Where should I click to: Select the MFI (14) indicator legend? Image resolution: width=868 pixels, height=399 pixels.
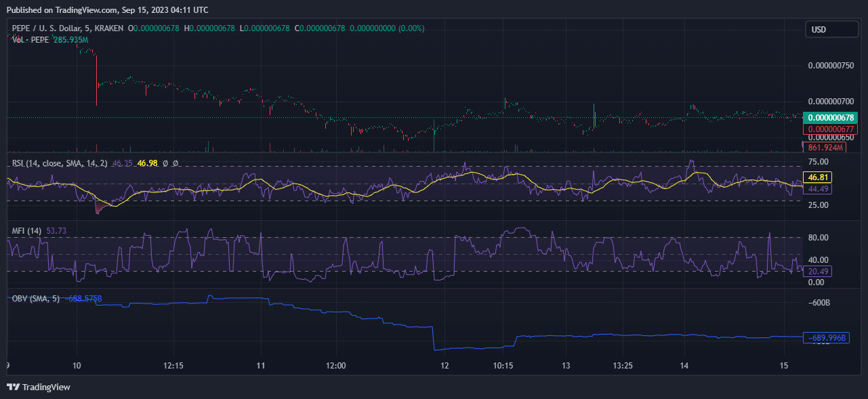coord(26,231)
